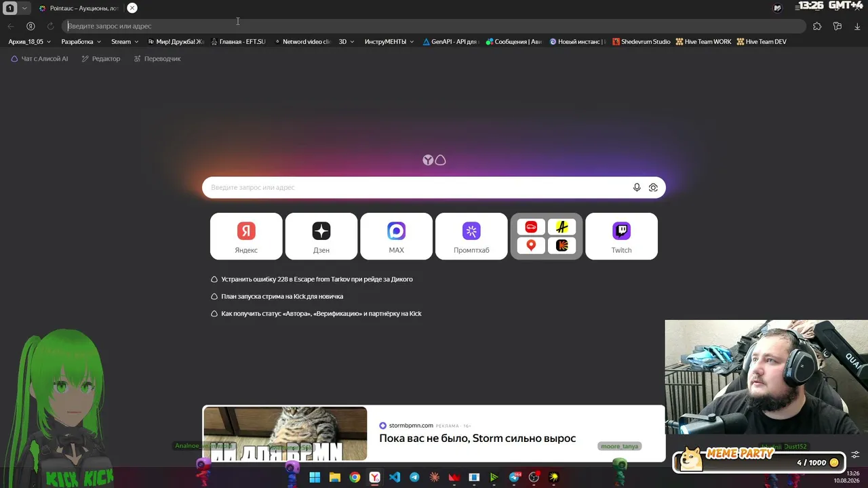Image resolution: width=868 pixels, height=488 pixels.
Task: Open the collections icon beside extensions
Action: (x=837, y=26)
